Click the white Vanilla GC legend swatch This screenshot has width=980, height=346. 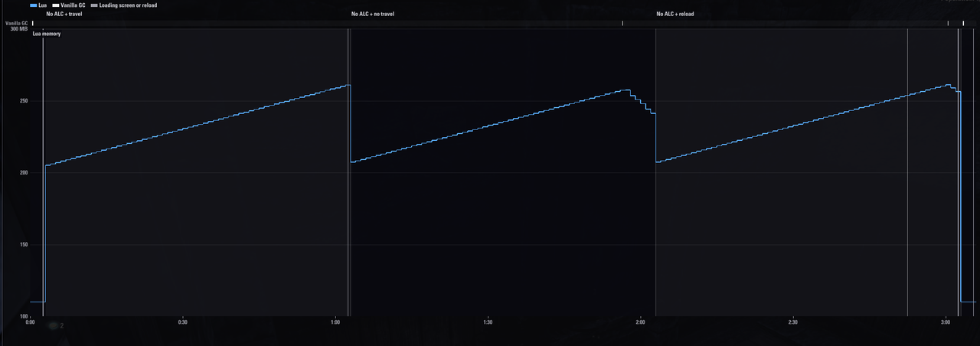[x=56, y=5]
